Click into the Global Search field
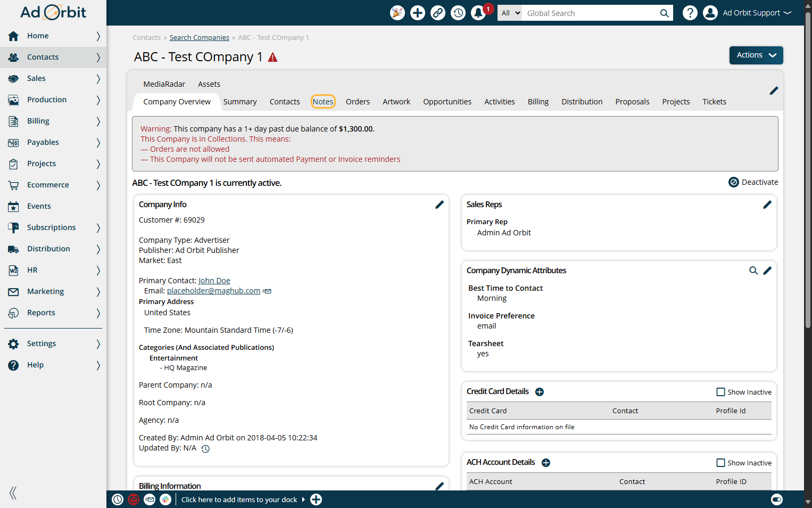The image size is (812, 508). (x=591, y=13)
